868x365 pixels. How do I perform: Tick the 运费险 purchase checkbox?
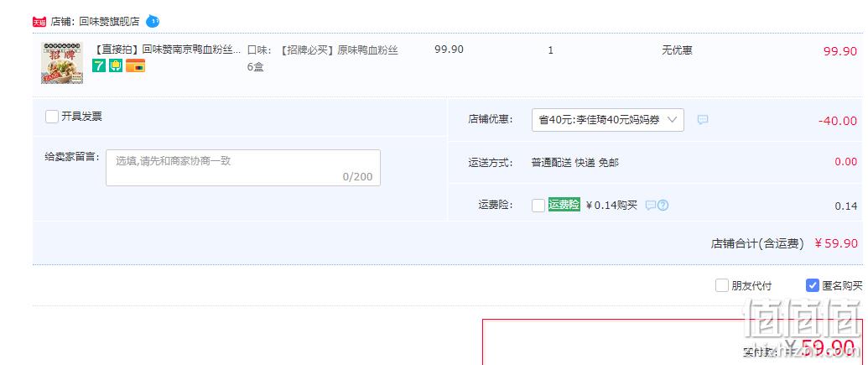click(x=538, y=206)
